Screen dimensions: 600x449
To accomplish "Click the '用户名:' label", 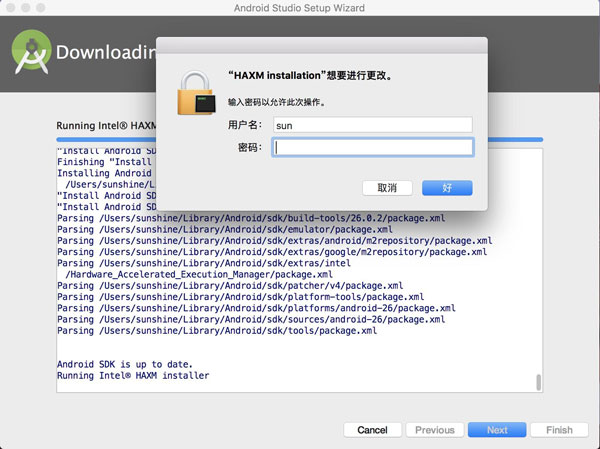I will (245, 125).
